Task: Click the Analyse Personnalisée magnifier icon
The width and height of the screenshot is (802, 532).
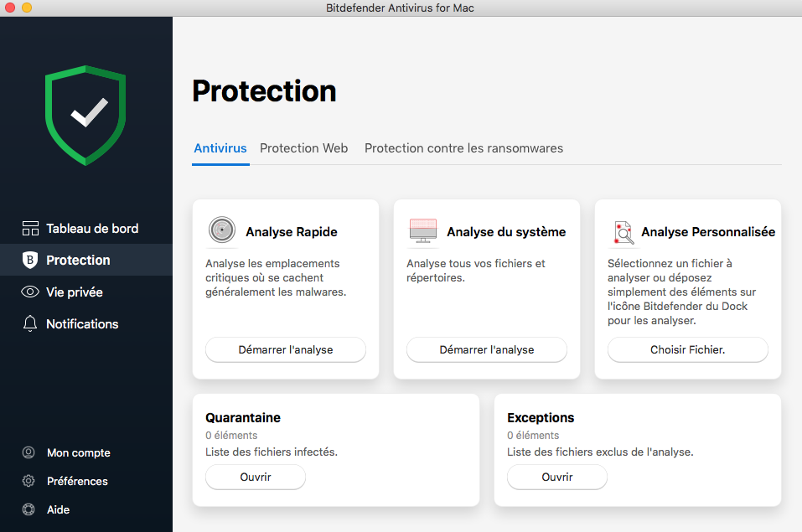Action: coord(623,233)
